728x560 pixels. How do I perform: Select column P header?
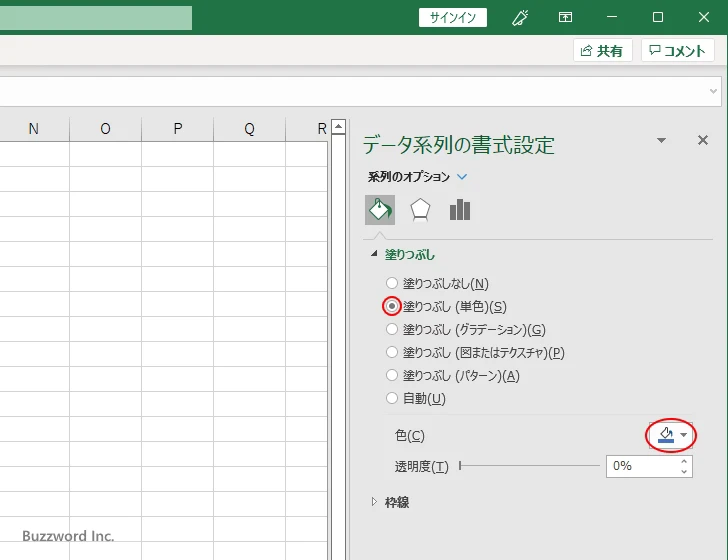177,129
